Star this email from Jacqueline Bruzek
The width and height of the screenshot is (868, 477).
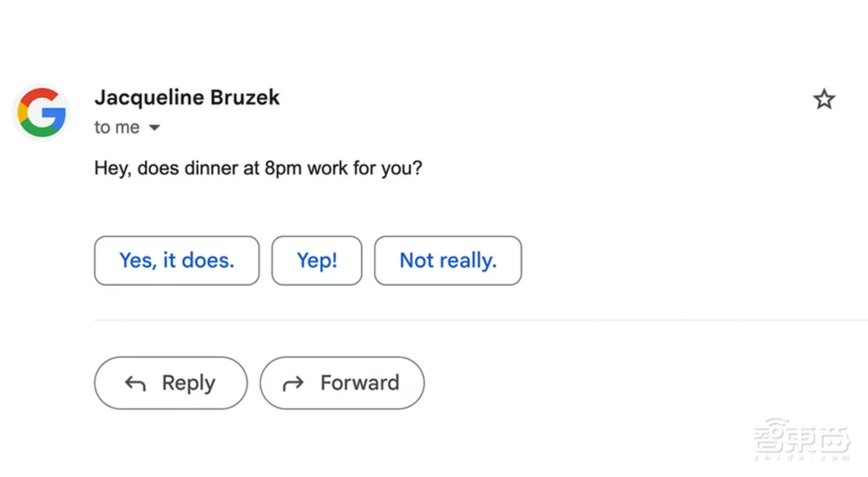824,100
